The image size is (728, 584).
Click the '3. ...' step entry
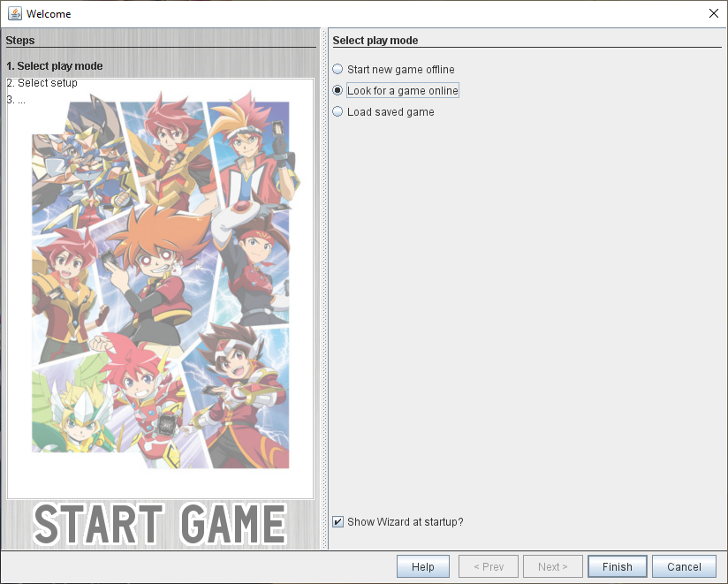point(16,100)
